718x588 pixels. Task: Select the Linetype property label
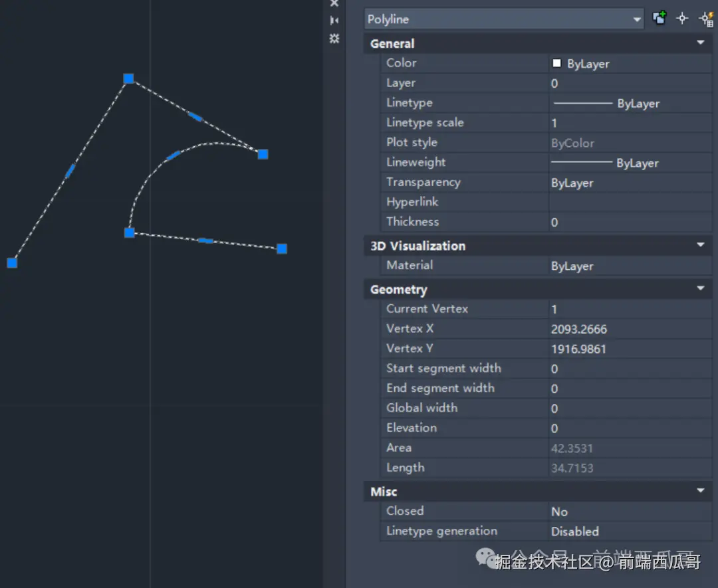pyautogui.click(x=410, y=102)
